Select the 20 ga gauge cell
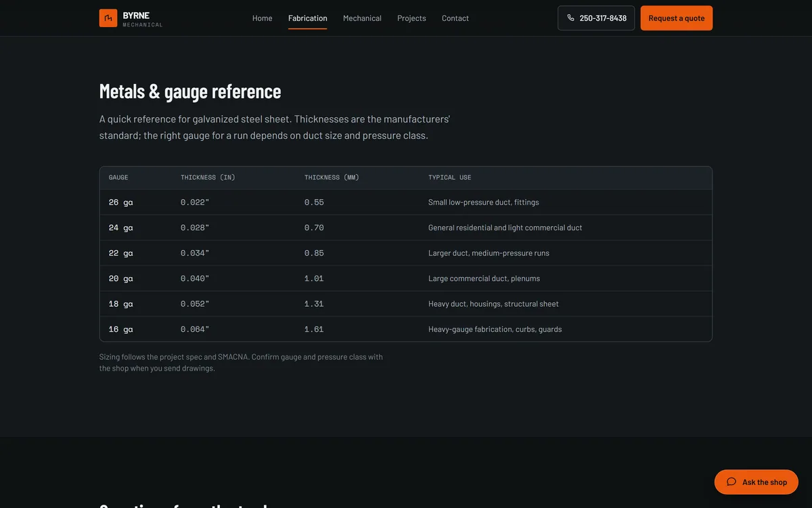This screenshot has height=508, width=812. [x=121, y=278]
